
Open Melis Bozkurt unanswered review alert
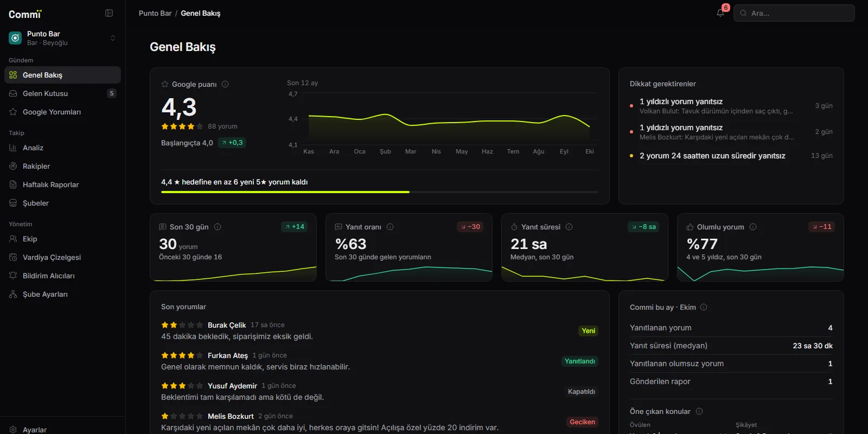(731, 132)
